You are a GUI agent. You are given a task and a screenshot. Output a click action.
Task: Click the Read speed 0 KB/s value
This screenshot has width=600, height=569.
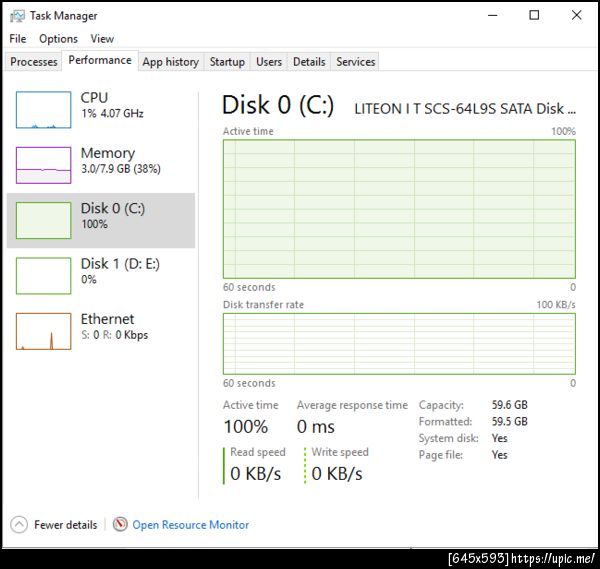pos(256,474)
